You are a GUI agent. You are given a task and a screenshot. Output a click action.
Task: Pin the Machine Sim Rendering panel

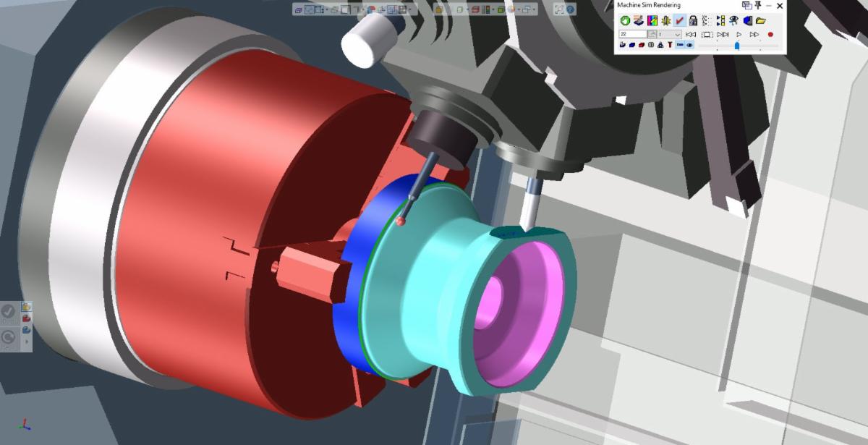click(757, 6)
